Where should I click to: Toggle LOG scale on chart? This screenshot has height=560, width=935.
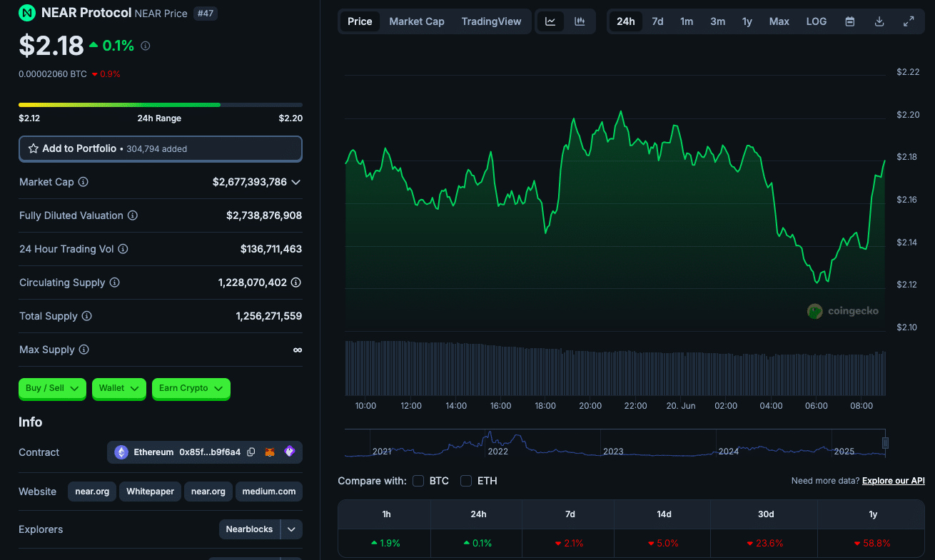[x=817, y=21]
